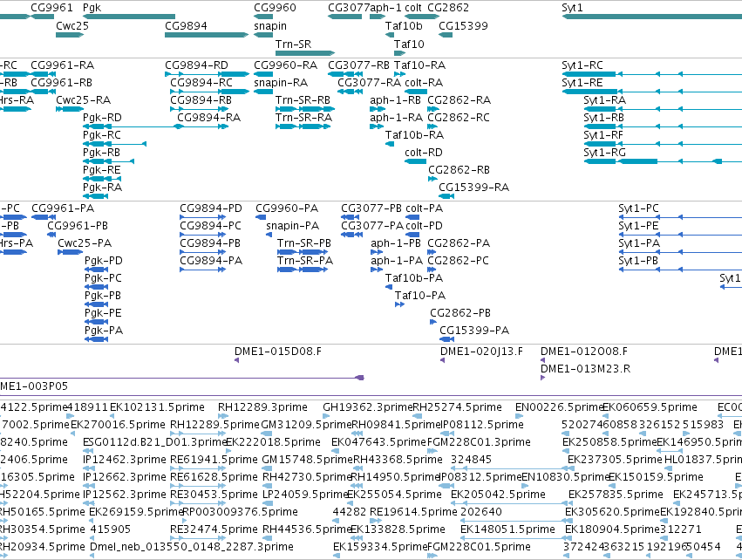
Task: Click the CG9894 gene label
Action: pos(186,25)
